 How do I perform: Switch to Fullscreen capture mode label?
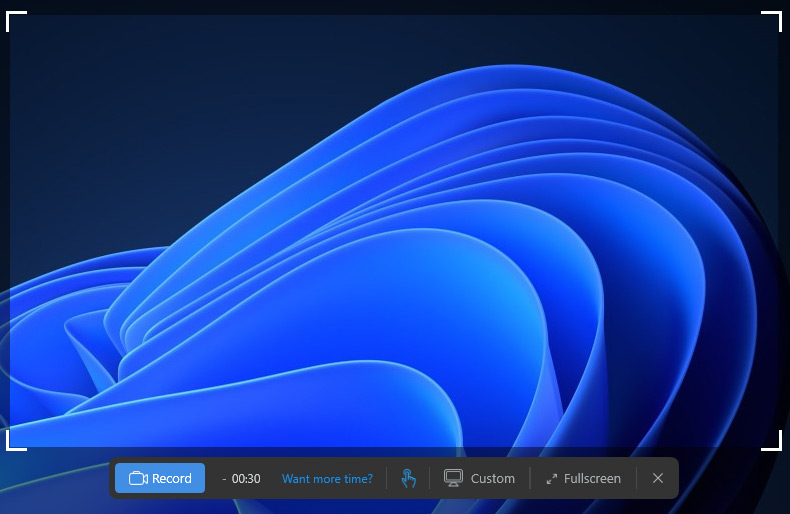click(592, 479)
